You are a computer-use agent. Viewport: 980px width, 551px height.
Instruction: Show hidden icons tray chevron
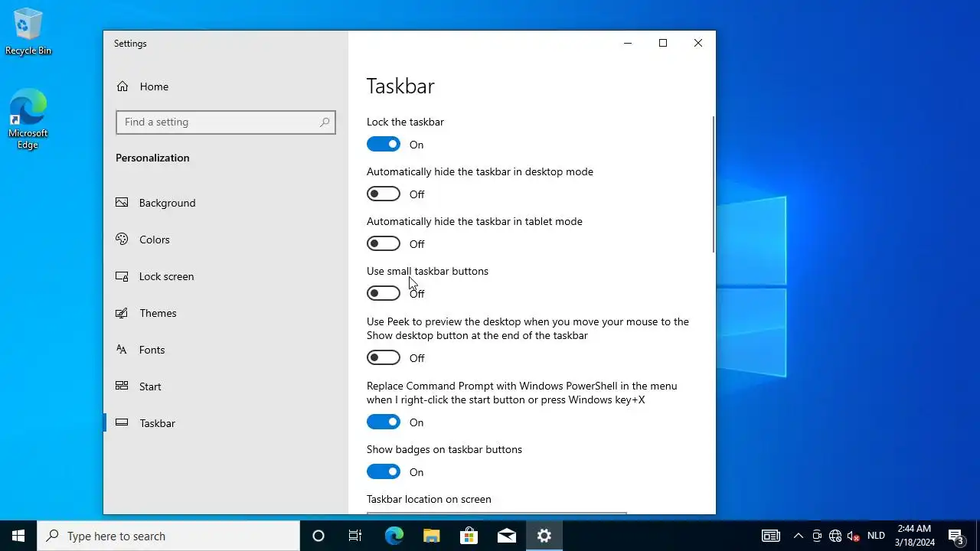click(x=798, y=536)
